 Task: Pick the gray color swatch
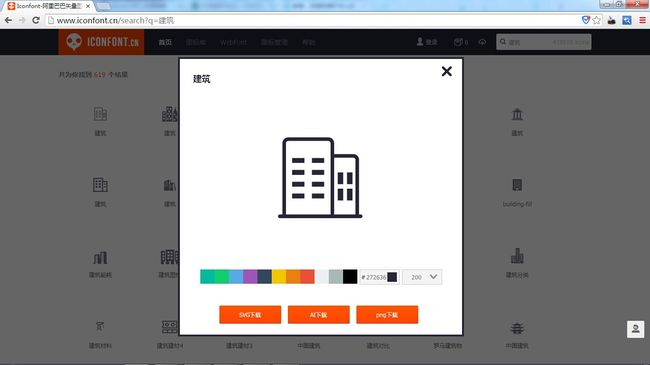pos(336,277)
